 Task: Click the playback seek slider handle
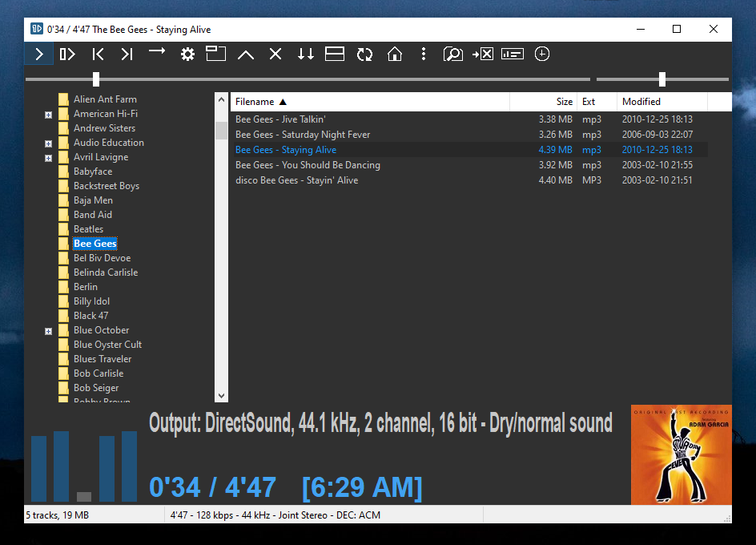[96, 79]
